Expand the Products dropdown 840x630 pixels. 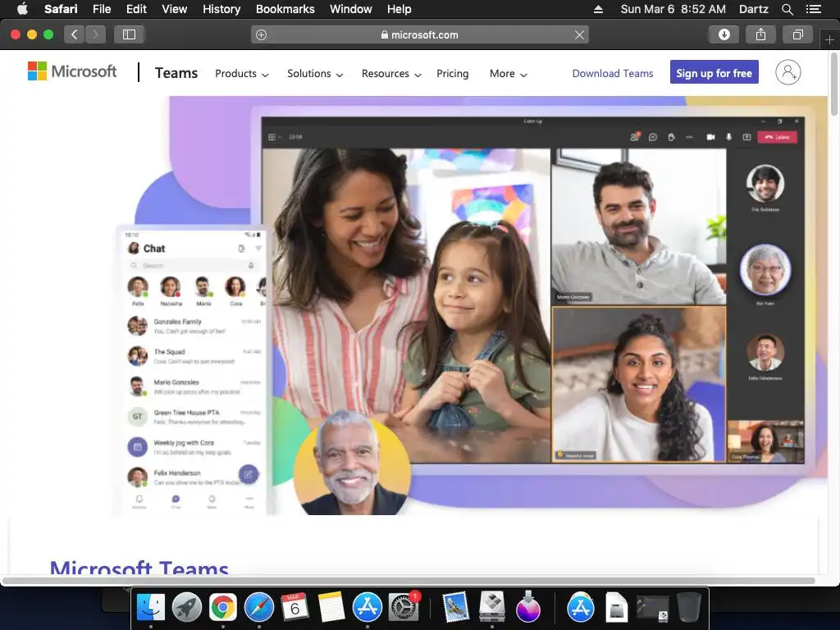point(242,73)
